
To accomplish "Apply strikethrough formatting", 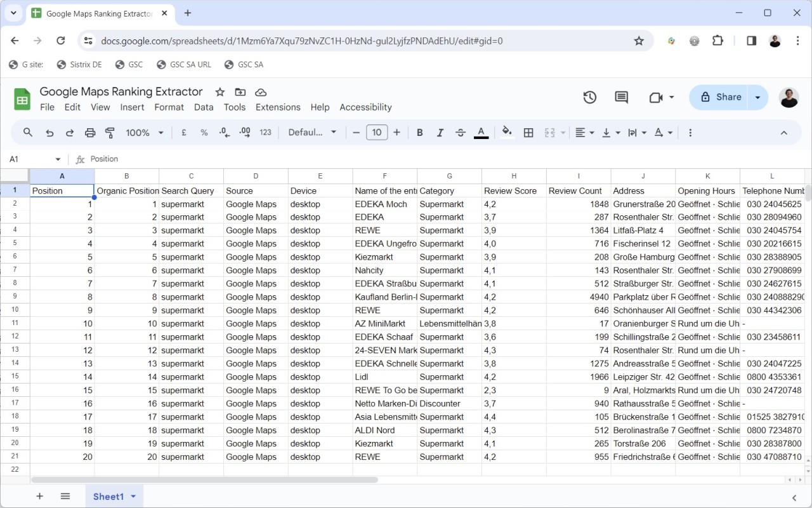I will [x=460, y=133].
